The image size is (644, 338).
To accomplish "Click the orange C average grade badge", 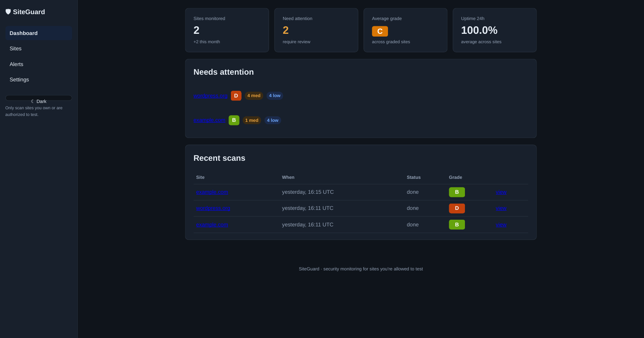I will point(380,31).
